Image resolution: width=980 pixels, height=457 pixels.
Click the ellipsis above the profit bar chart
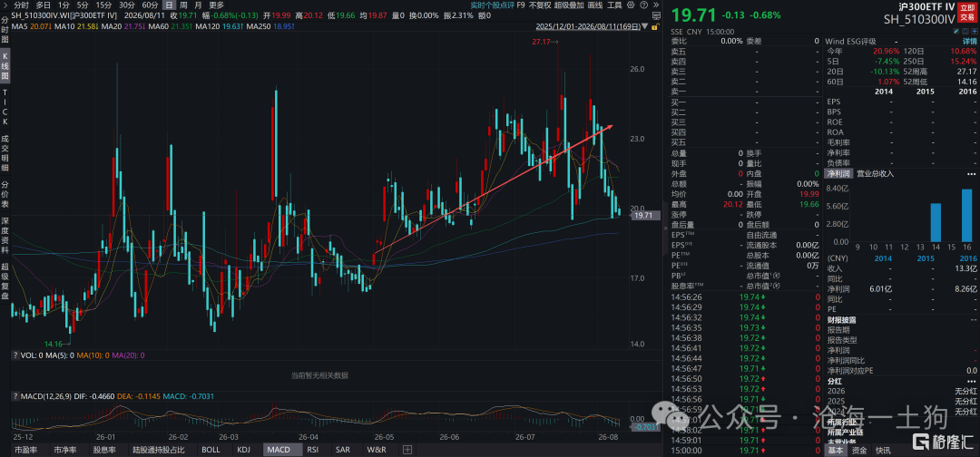[970, 173]
